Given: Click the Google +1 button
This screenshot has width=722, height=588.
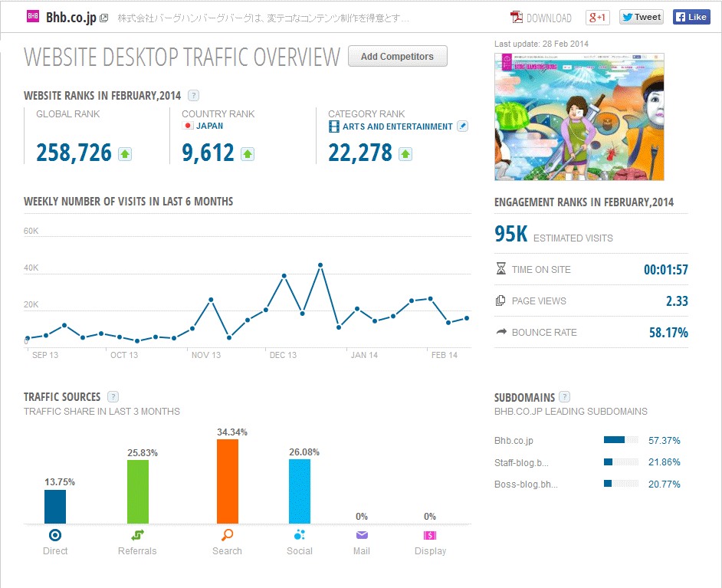Looking at the screenshot, I should 597,18.
